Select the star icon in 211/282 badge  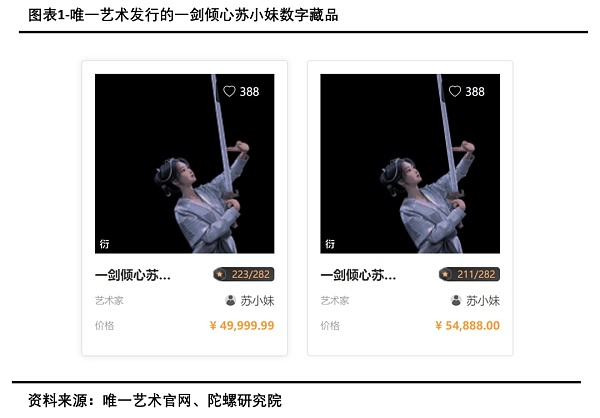pos(445,274)
